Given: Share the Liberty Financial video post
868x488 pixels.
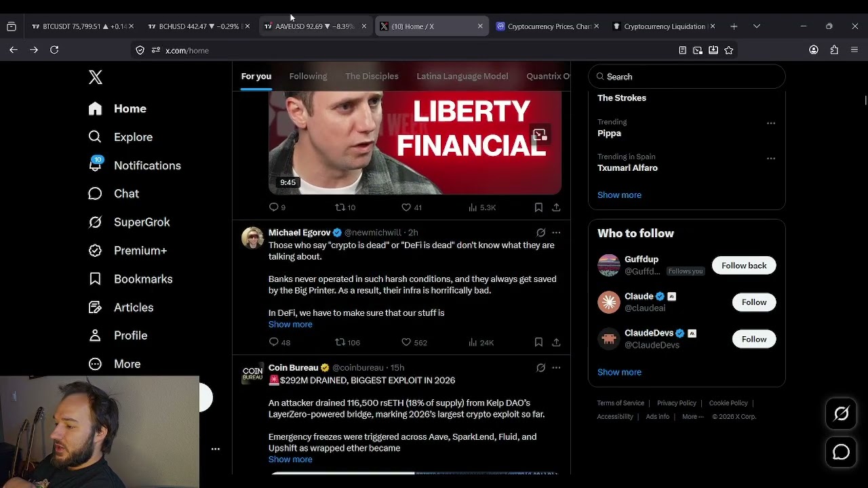Looking at the screenshot, I should click(556, 207).
